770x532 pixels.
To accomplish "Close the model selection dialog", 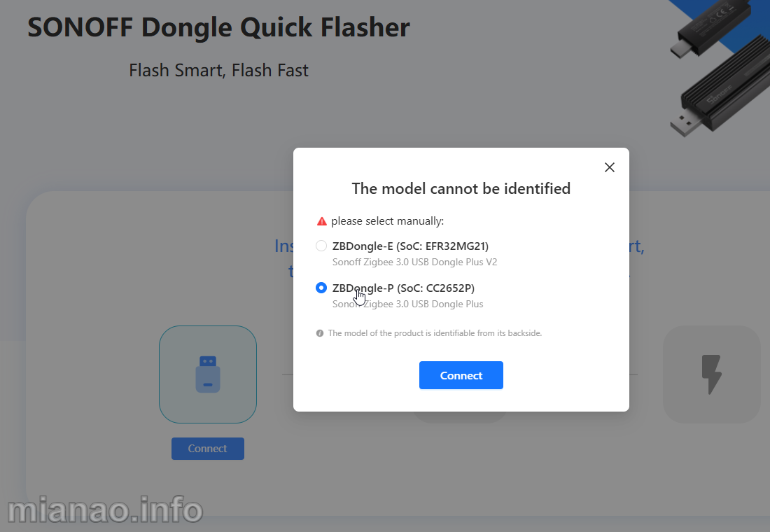I will pyautogui.click(x=610, y=167).
